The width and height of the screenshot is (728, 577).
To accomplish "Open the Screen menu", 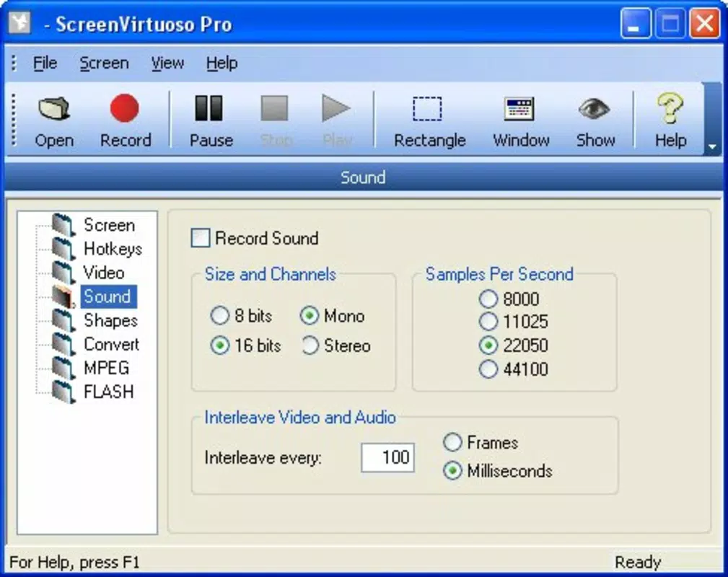I will tap(104, 63).
